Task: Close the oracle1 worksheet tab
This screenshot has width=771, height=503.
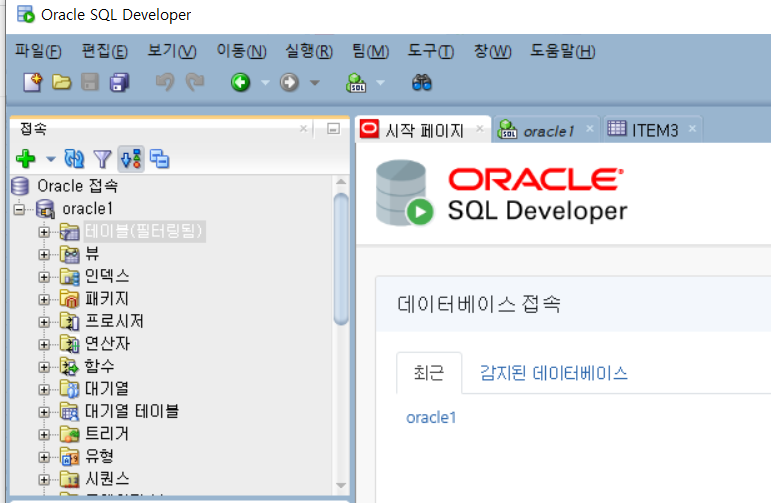Action: click(x=590, y=129)
